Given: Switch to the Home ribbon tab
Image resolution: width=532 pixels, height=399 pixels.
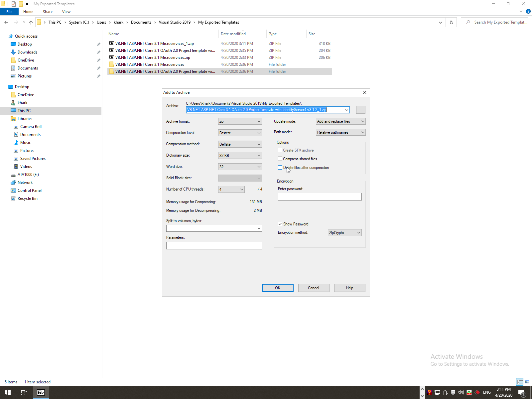Looking at the screenshot, I should click(x=28, y=12).
